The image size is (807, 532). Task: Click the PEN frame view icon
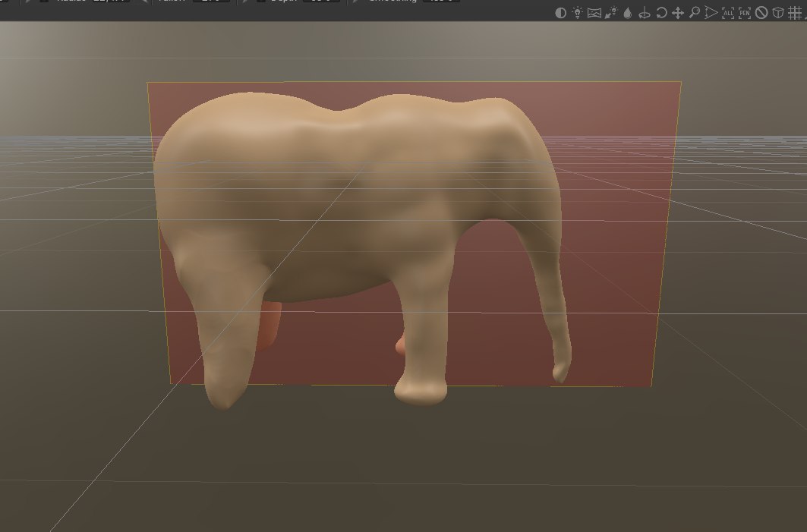pyautogui.click(x=745, y=13)
